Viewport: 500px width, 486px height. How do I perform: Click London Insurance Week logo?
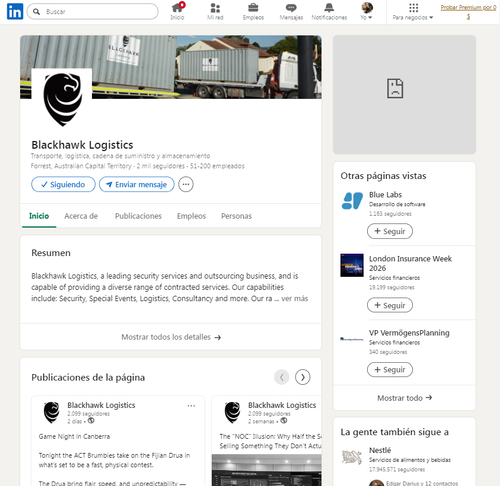[352, 265]
